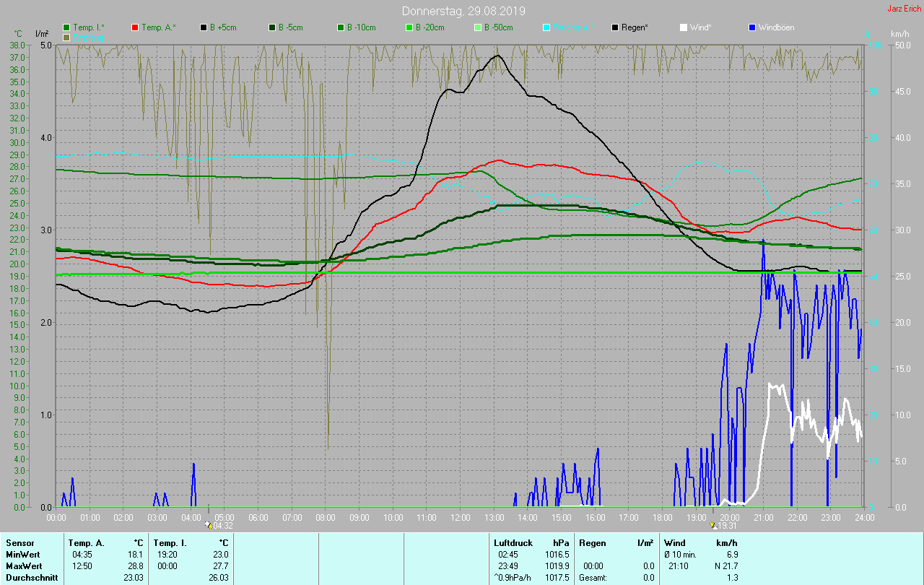Click the Luftdruck header in the stats table
The width and height of the screenshot is (924, 585).
pos(513,542)
